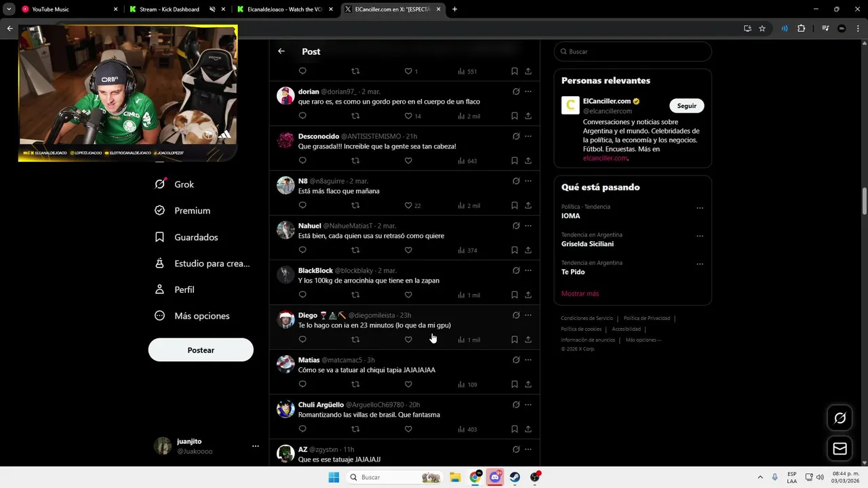This screenshot has height=488, width=868.
Task: Reply to dorian's tweet
Action: click(x=302, y=116)
